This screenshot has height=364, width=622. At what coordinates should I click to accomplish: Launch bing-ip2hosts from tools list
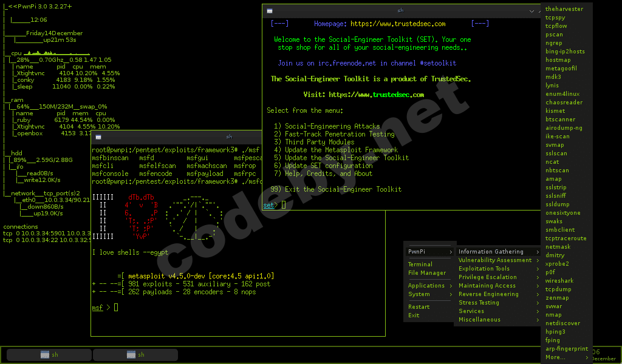point(567,52)
